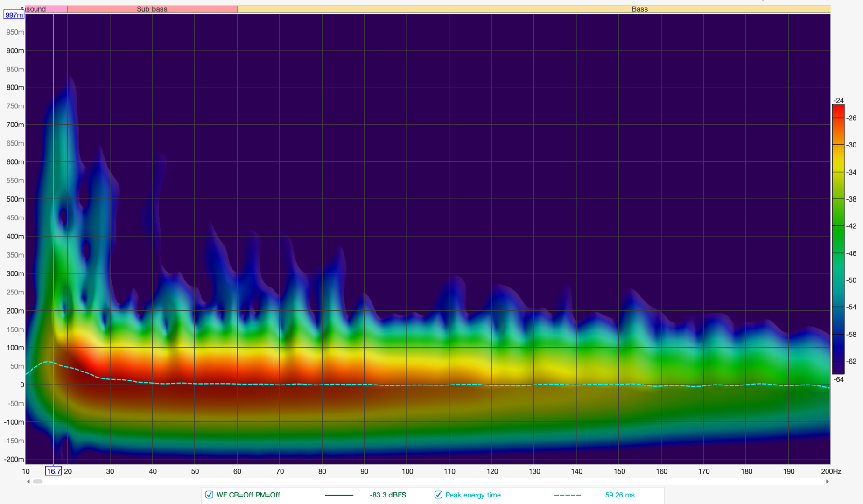Click the 59.26 ms peak energy readout
Image resolution: width=863 pixels, height=504 pixels.
[619, 495]
